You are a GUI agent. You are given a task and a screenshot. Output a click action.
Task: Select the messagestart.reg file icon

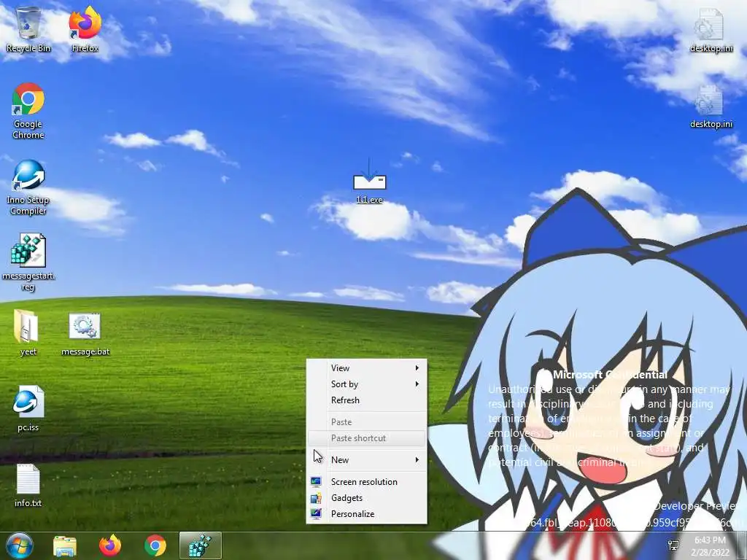pos(28,262)
